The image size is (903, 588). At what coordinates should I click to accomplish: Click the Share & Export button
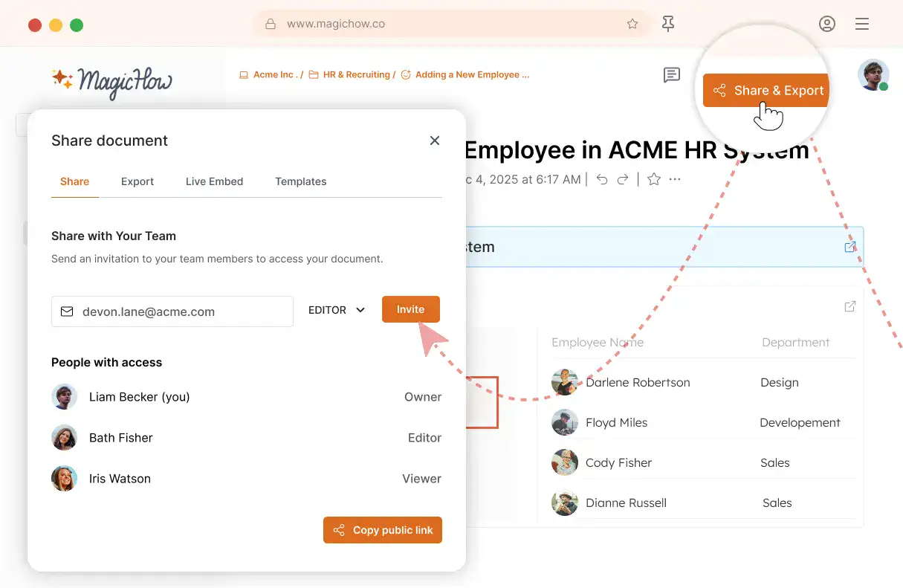click(x=767, y=91)
